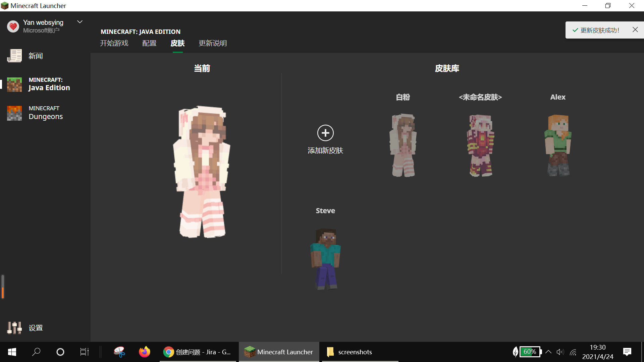Open the News section newspaper icon
The image size is (644, 362).
(14, 56)
